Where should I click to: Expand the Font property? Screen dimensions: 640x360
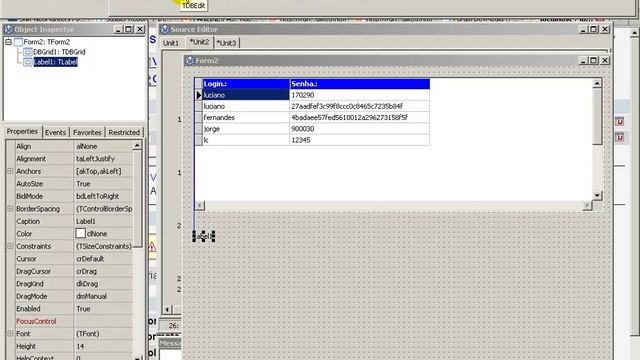pos(10,333)
